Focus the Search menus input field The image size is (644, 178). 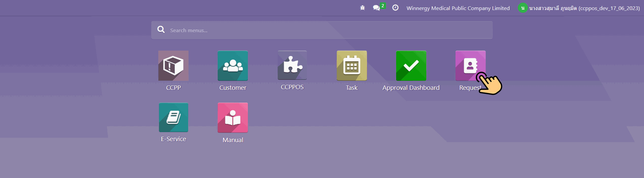329,30
